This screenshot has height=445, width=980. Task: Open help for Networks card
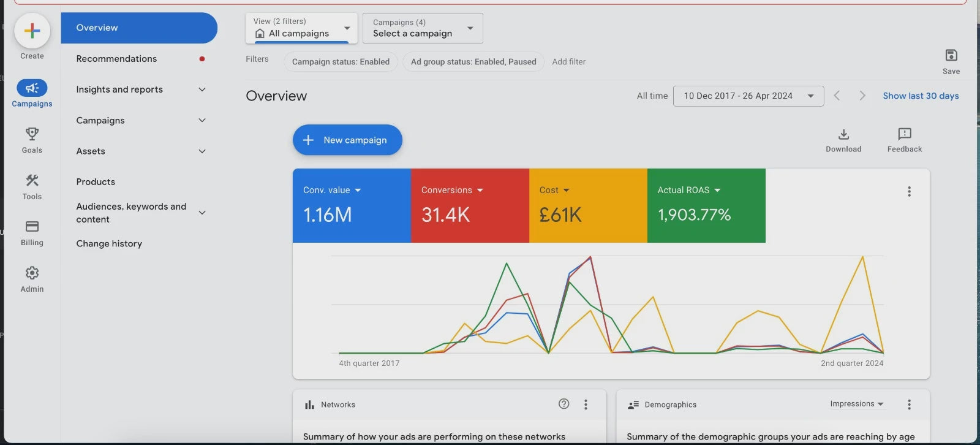pos(563,404)
